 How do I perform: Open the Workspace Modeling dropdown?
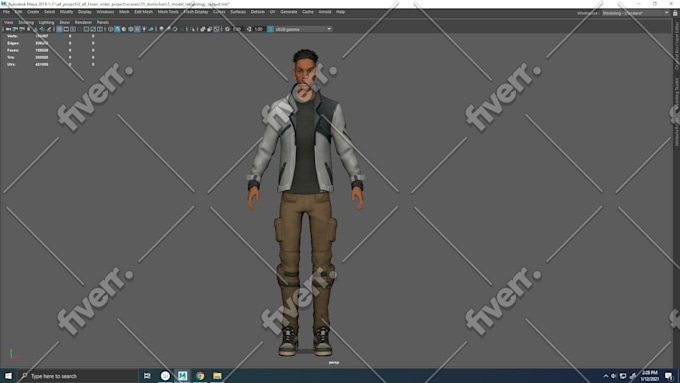[x=636, y=13]
